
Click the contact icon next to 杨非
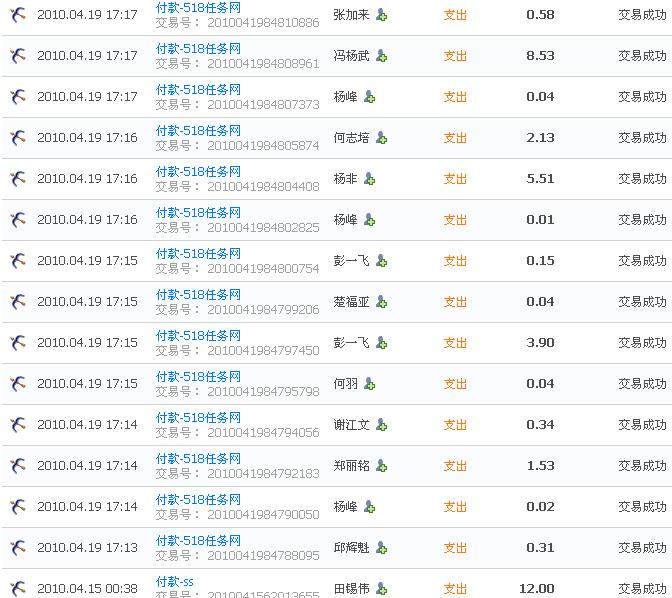click(370, 179)
